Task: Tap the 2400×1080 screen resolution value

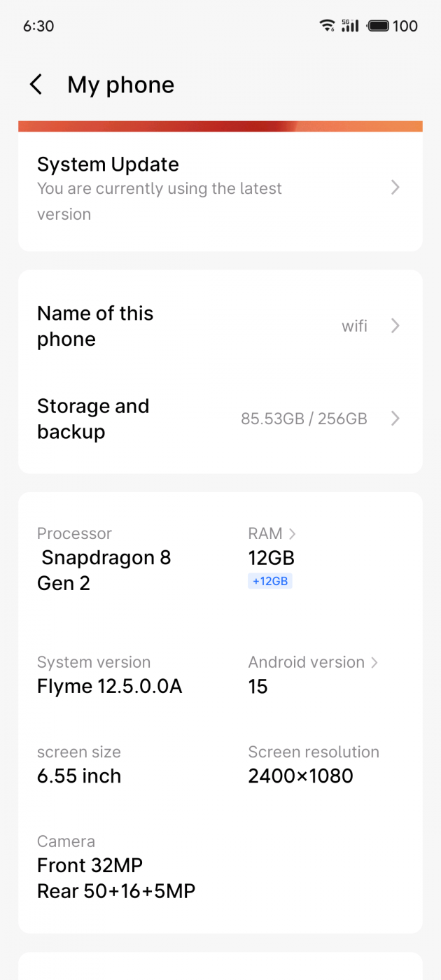Action: click(300, 776)
